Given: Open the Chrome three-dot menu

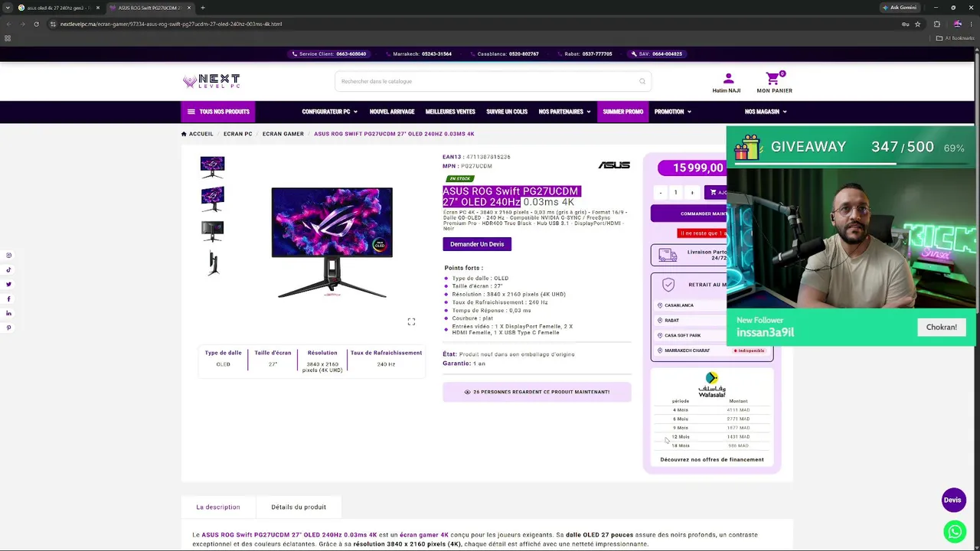Looking at the screenshot, I should tap(971, 24).
